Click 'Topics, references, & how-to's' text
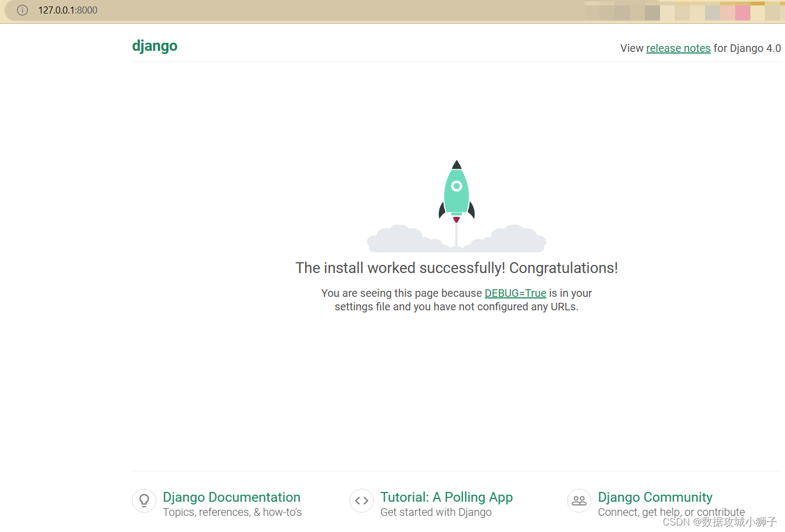 click(x=232, y=512)
